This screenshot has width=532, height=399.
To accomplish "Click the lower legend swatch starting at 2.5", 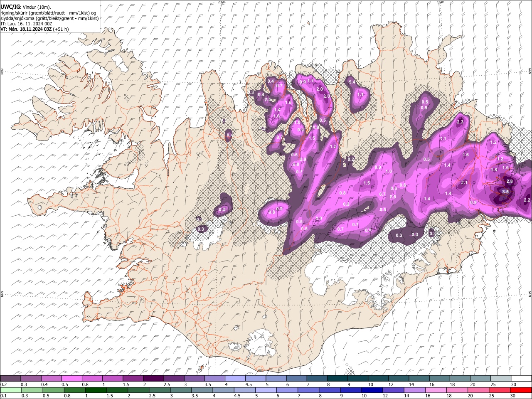I will tap(160, 390).
